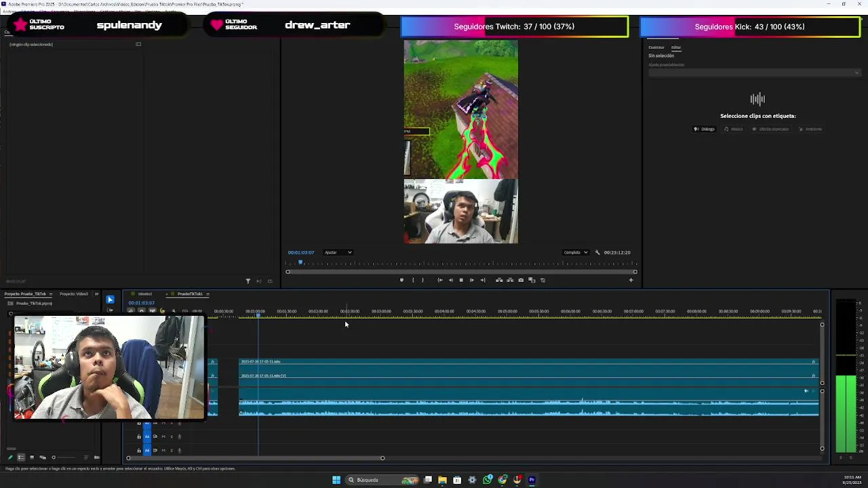
Task: Select the audio waveform clip on timeline
Action: (529, 402)
